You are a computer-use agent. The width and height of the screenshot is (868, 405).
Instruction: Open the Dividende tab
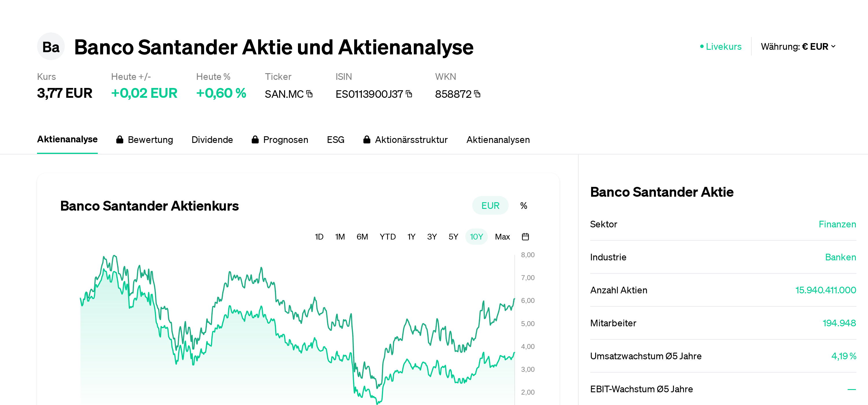212,140
